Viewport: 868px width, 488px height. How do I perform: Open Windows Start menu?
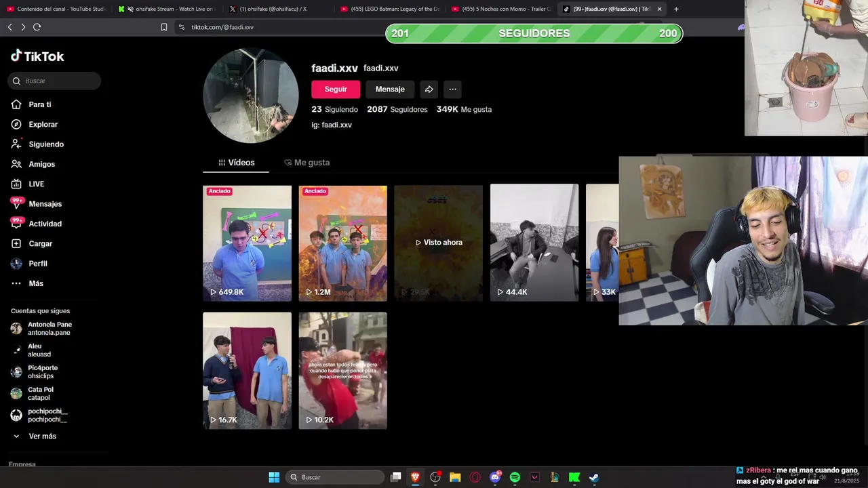(x=274, y=477)
